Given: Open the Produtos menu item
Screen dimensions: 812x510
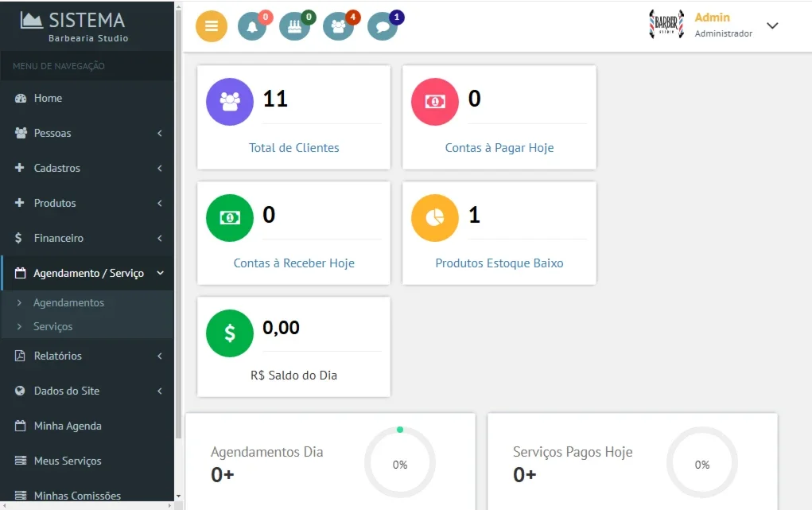Looking at the screenshot, I should point(87,203).
